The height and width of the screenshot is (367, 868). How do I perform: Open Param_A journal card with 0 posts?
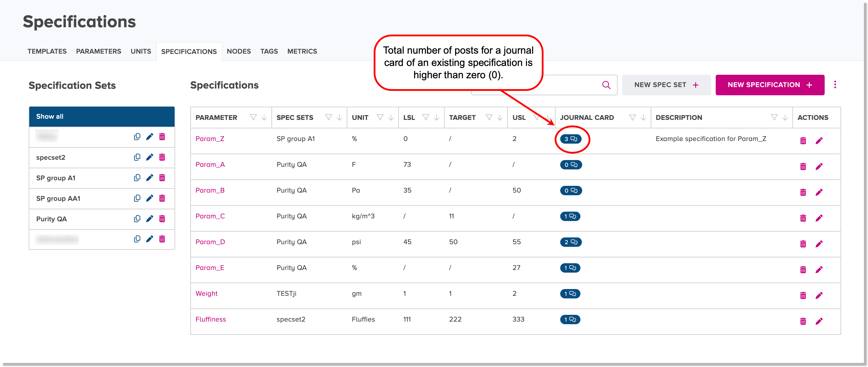(571, 165)
